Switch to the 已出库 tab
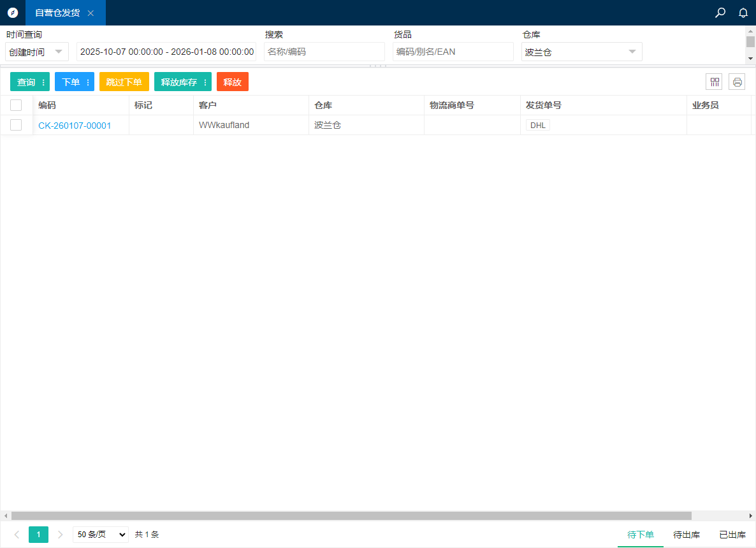The image size is (756, 548). pyautogui.click(x=732, y=535)
